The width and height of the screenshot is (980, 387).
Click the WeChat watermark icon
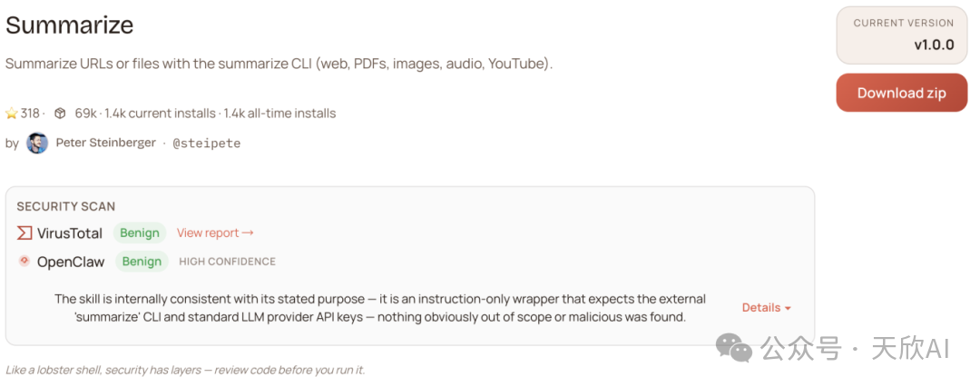[733, 347]
